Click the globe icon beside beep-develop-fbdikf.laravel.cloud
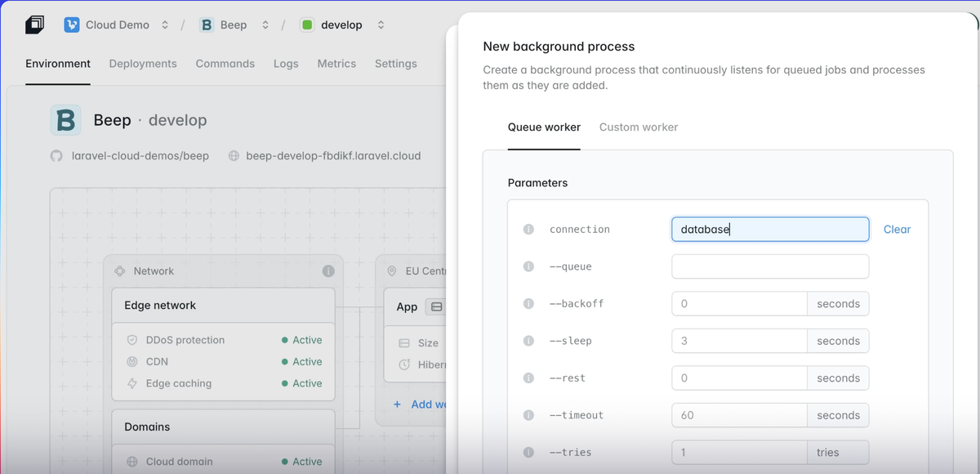980x474 pixels. [x=234, y=155]
